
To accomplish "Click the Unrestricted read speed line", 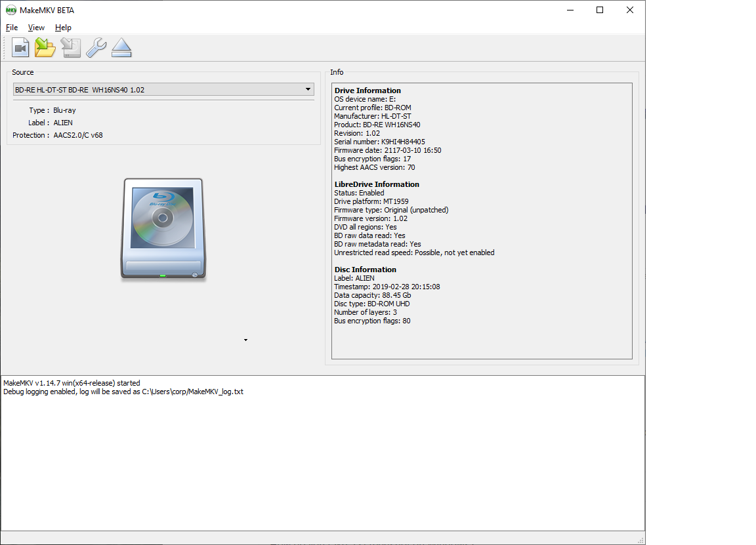I will (x=414, y=252).
